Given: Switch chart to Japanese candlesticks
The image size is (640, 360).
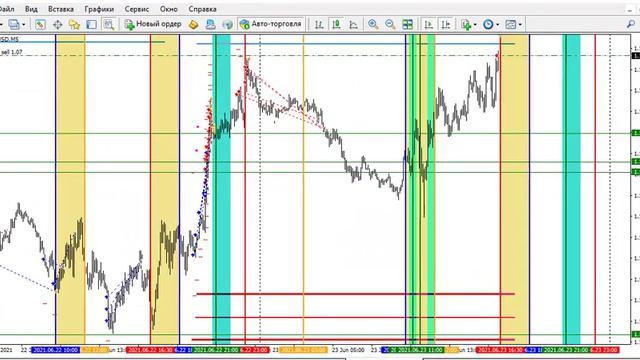Looking at the screenshot, I should click(336, 24).
